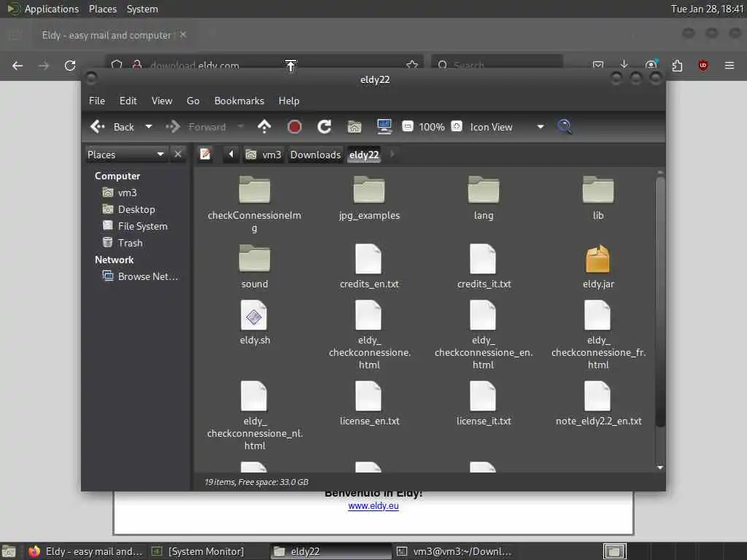Viewport: 747px width, 560px height.
Task: Open Trash in the sidebar
Action: click(123, 243)
